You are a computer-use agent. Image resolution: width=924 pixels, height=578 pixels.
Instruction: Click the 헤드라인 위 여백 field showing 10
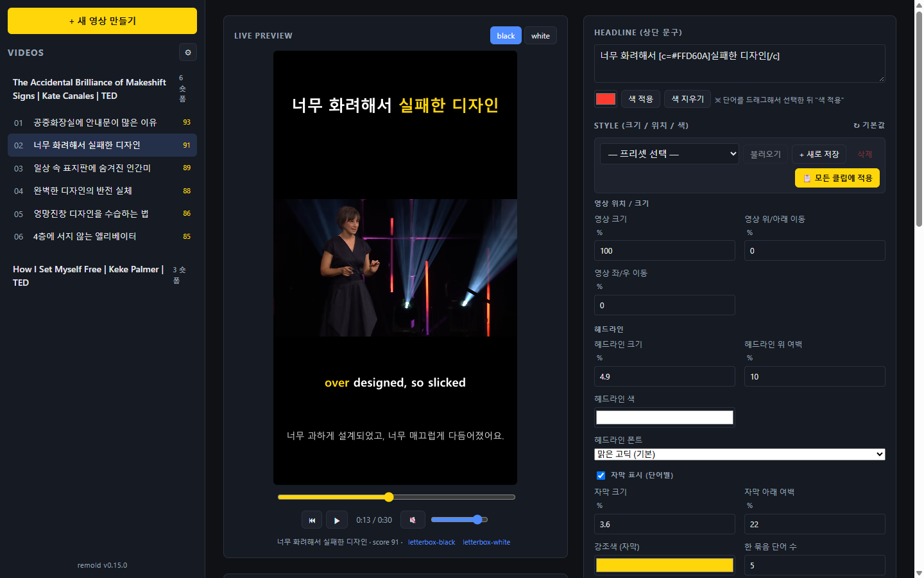tap(815, 376)
